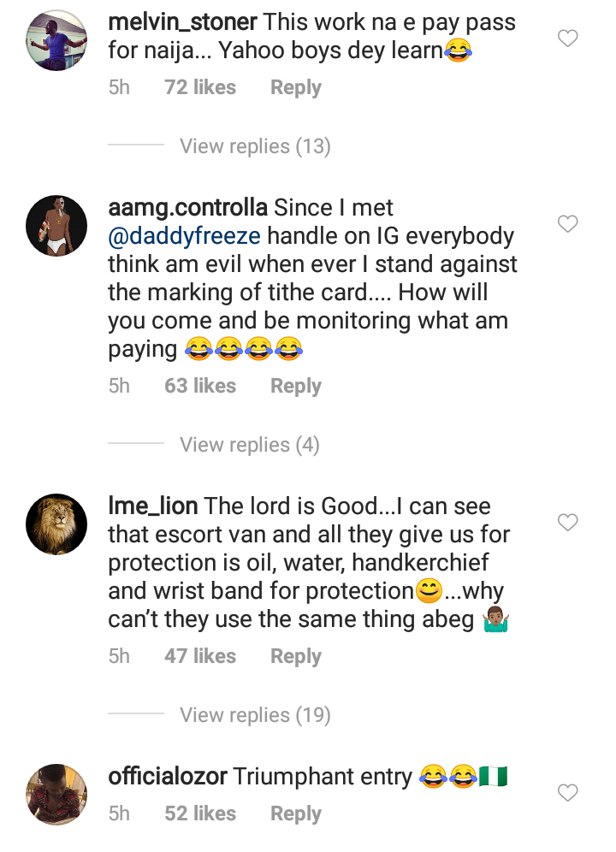View the 72 likes list
The height and width of the screenshot is (852, 616).
[x=200, y=87]
